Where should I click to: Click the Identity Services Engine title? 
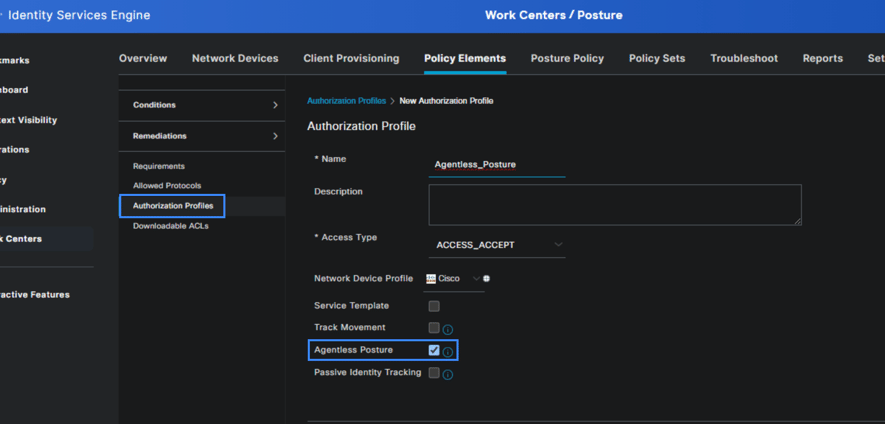pyautogui.click(x=79, y=15)
